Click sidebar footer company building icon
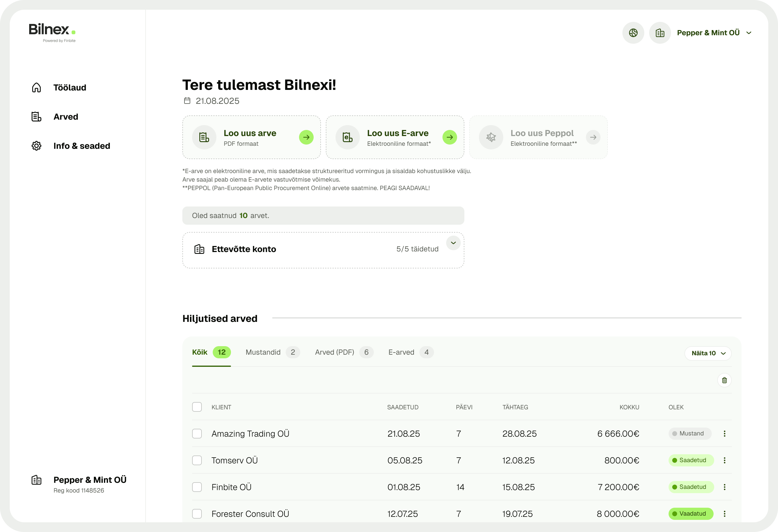 coord(36,480)
